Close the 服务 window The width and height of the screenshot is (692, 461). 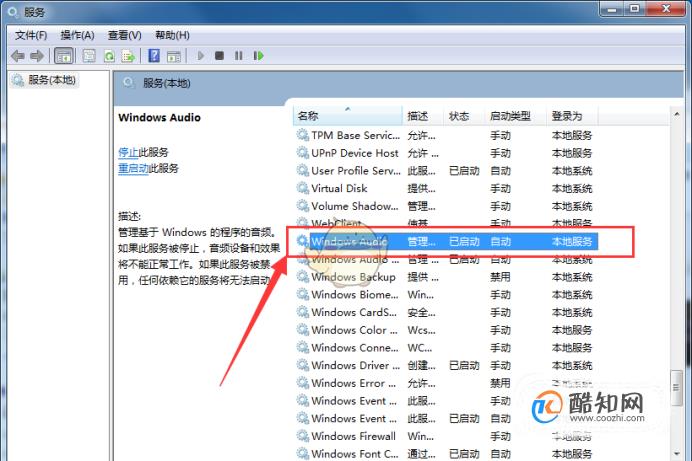point(666,8)
